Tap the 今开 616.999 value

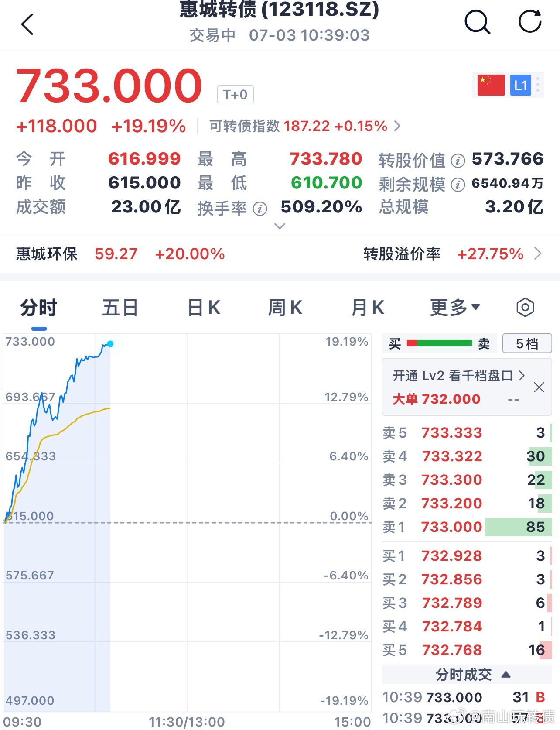tap(144, 159)
